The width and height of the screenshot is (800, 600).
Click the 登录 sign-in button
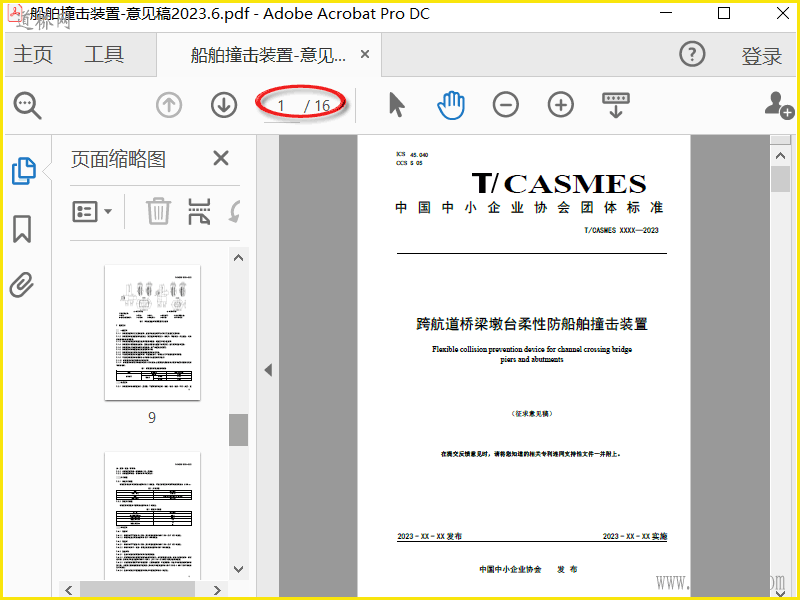(x=762, y=56)
